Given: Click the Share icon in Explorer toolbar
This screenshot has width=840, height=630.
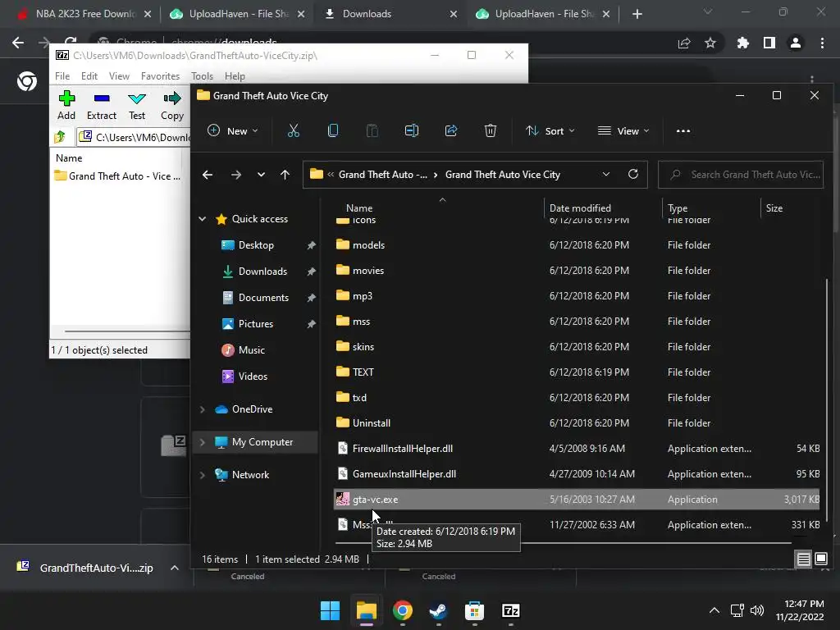Looking at the screenshot, I should [x=451, y=130].
